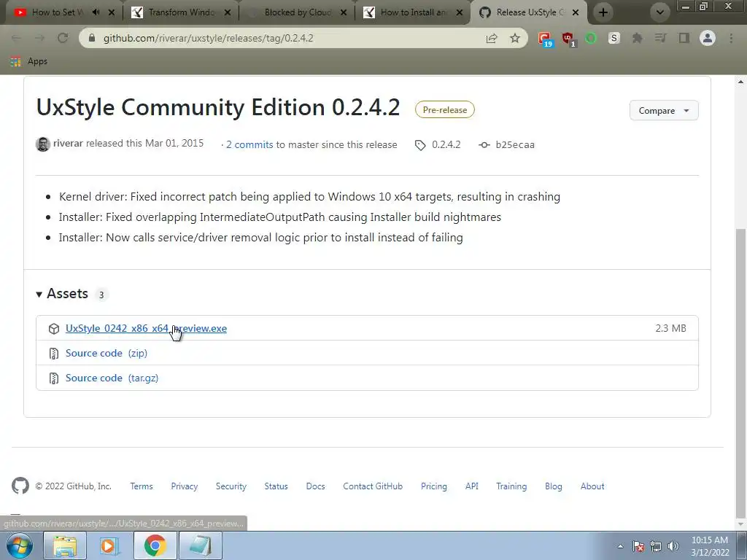This screenshot has height=560, width=747.
Task: Click the green circle extension icon
Action: [x=591, y=38]
